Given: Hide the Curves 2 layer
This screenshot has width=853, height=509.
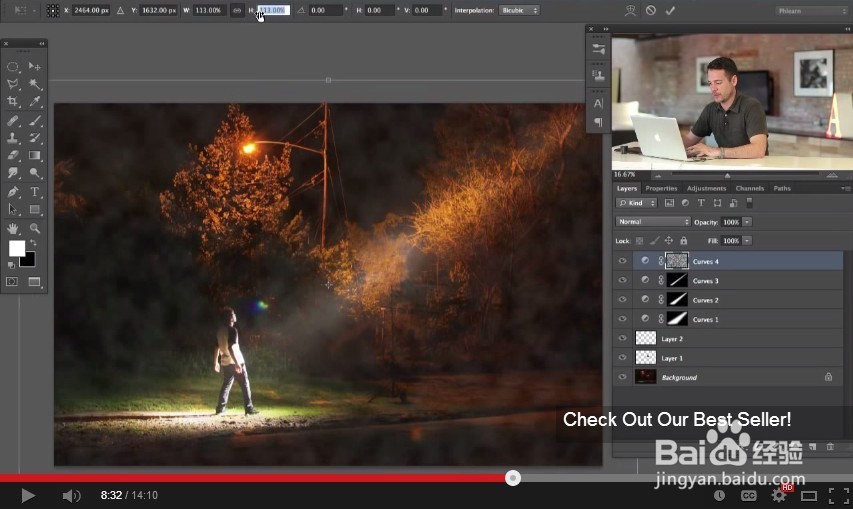Looking at the screenshot, I should tap(622, 300).
